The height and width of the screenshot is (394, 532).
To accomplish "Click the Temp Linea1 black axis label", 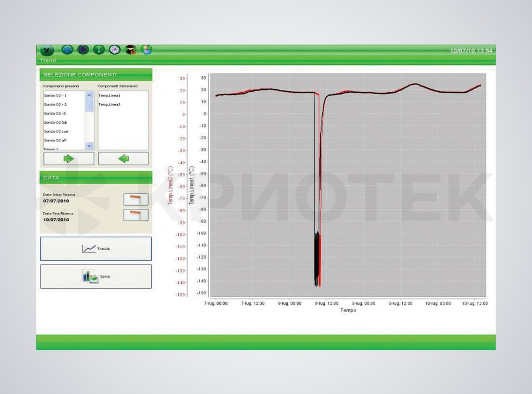I will [191, 186].
